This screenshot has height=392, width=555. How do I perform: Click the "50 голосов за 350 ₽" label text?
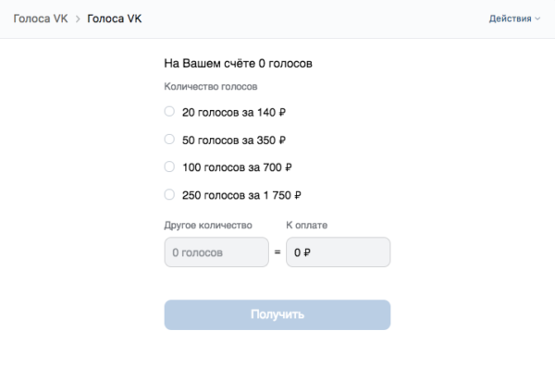[234, 141]
